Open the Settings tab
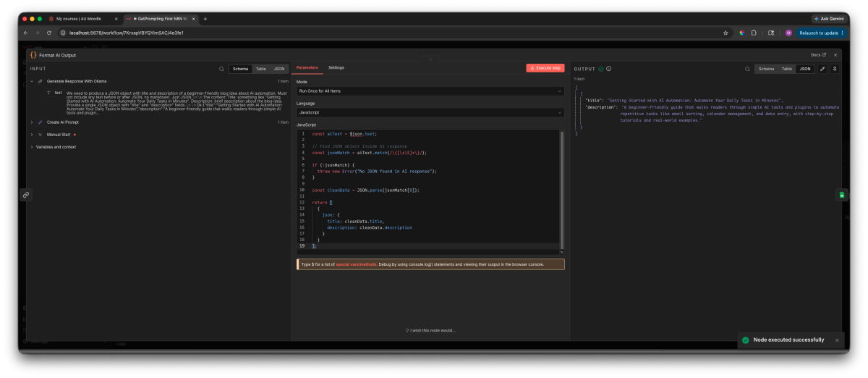The image size is (868, 378). pyautogui.click(x=336, y=67)
